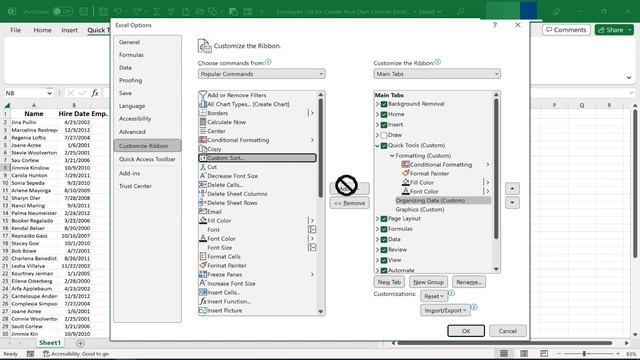Open the Reset customizations dropdown
This screenshot has height=360, width=640.
(x=433, y=296)
